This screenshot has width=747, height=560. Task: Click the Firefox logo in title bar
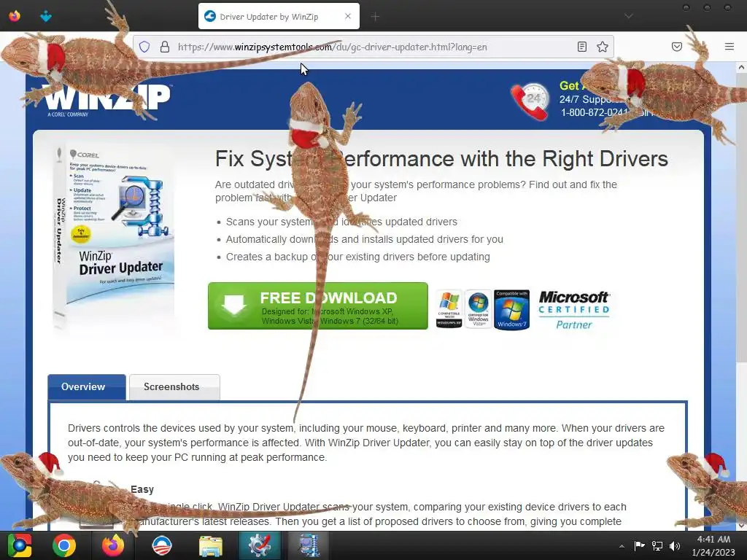(x=15, y=16)
